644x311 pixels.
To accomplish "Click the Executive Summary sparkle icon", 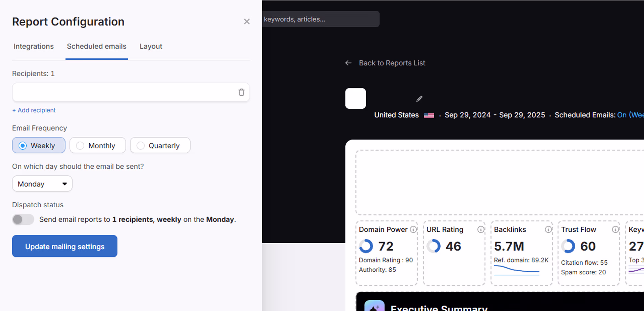I will click(374, 306).
